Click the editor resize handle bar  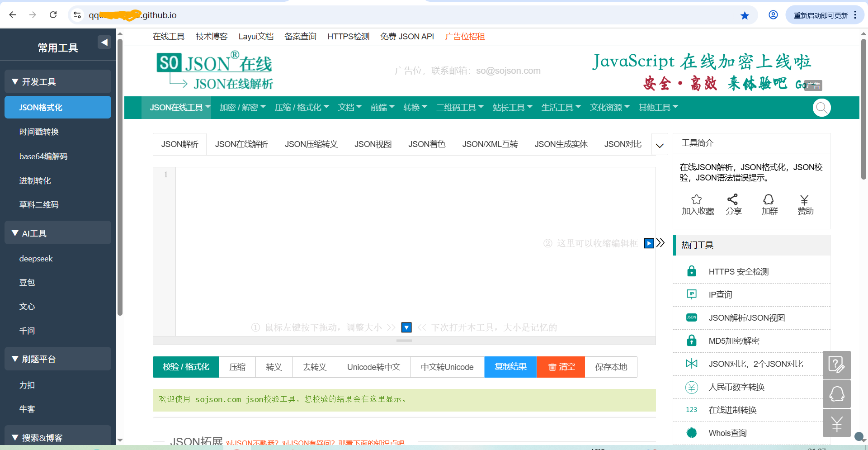404,340
